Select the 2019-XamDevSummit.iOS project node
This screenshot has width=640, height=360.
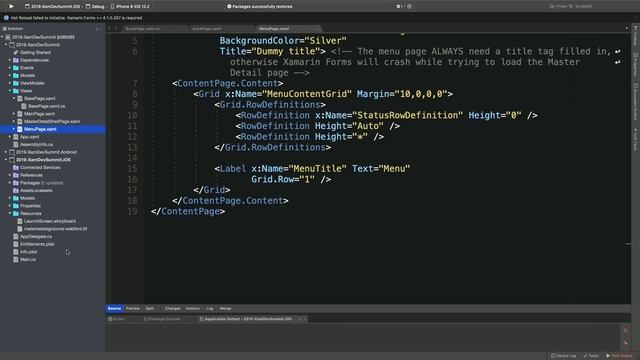pos(43,160)
